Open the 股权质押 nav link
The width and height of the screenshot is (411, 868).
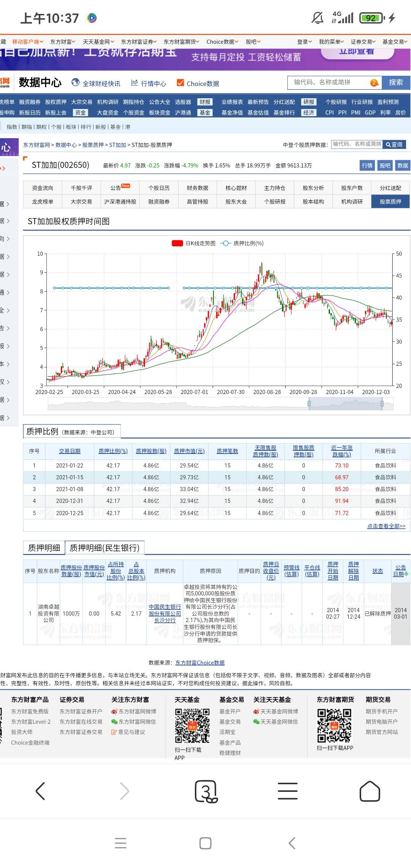56,102
